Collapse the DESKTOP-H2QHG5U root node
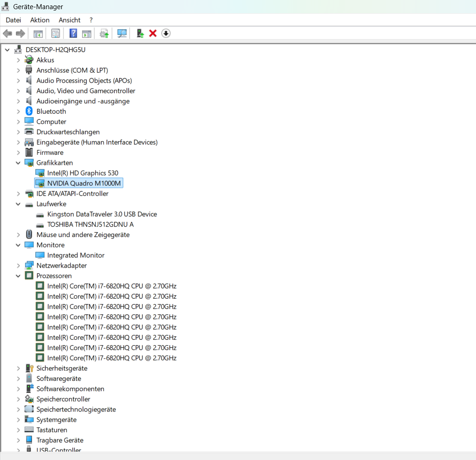This screenshot has height=460, width=476. [x=7, y=50]
